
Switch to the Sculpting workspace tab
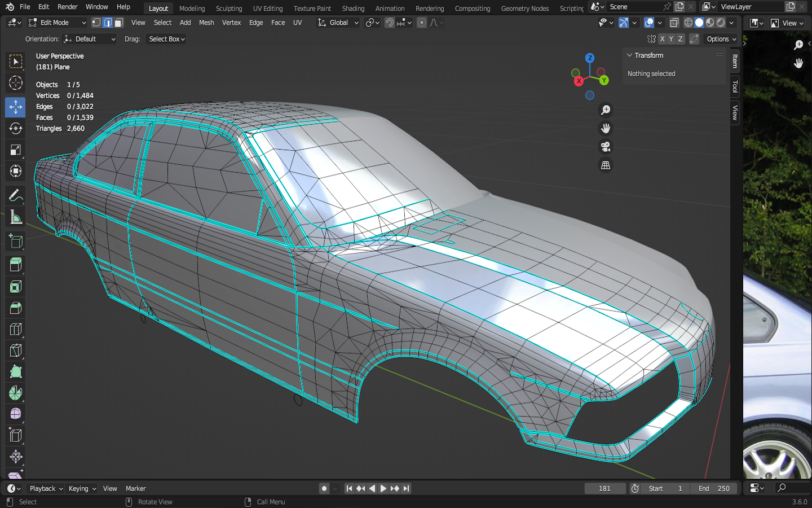pyautogui.click(x=228, y=8)
